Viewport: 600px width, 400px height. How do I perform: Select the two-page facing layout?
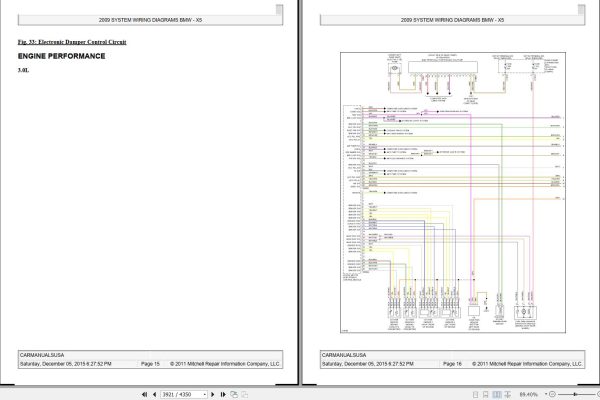pos(497,394)
